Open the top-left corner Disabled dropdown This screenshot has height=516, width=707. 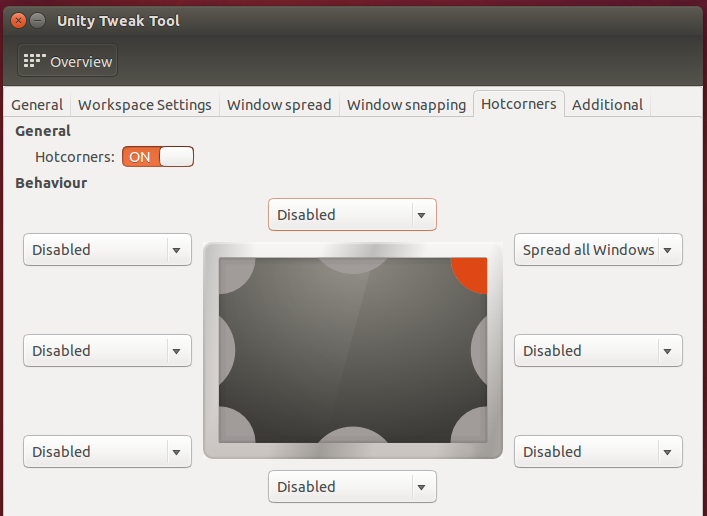pyautogui.click(x=107, y=249)
